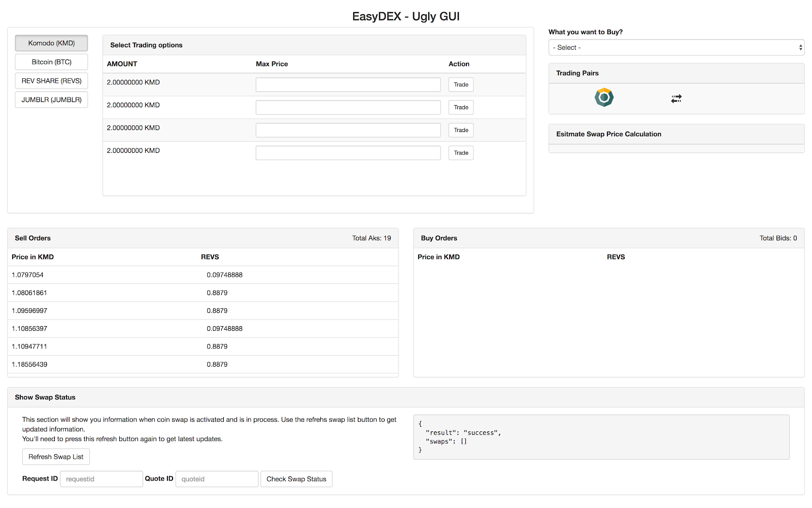Viewport: 812px width, 508px height.
Task: Click the Trade button in the fourth amount row
Action: point(461,153)
